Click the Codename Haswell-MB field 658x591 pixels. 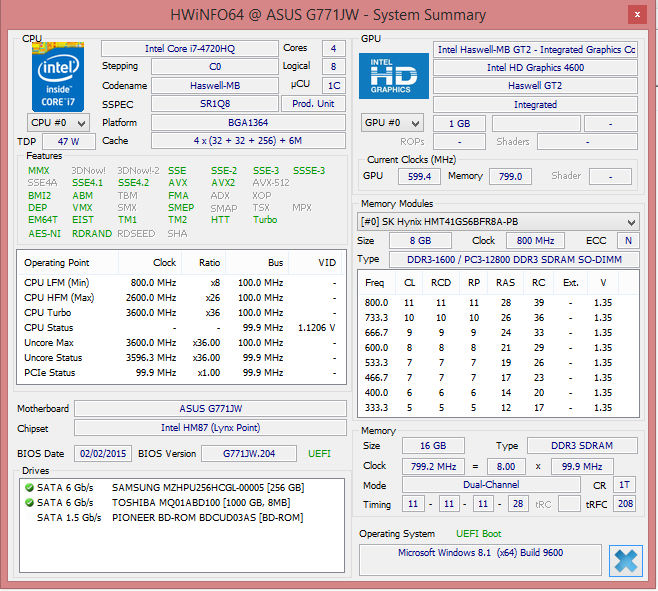pyautogui.click(x=215, y=86)
